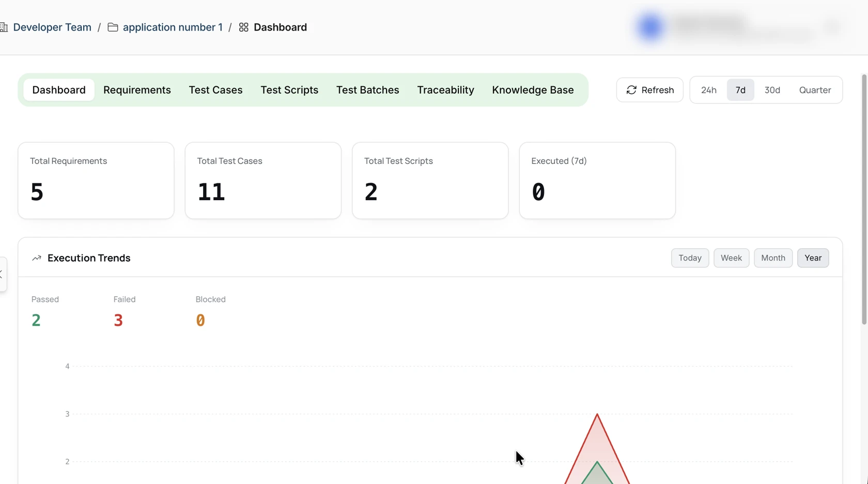Show Year execution trends
868x484 pixels.
(813, 258)
